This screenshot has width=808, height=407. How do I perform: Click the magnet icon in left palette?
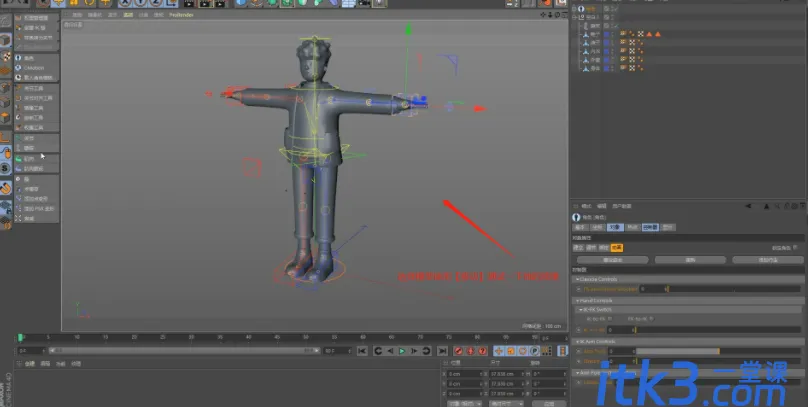pos(6,188)
